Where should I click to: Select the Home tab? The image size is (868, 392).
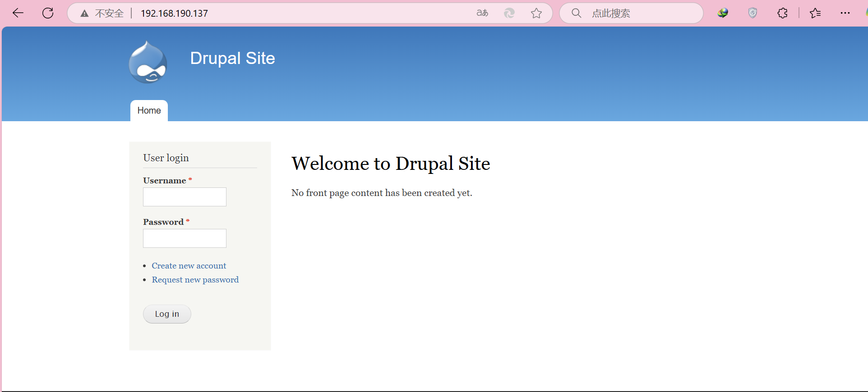click(149, 110)
